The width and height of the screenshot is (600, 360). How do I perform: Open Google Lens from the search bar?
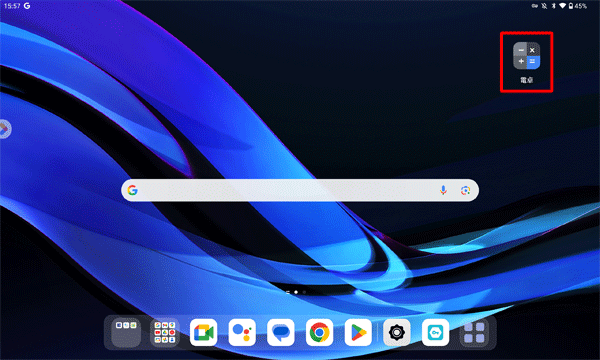pyautogui.click(x=465, y=190)
